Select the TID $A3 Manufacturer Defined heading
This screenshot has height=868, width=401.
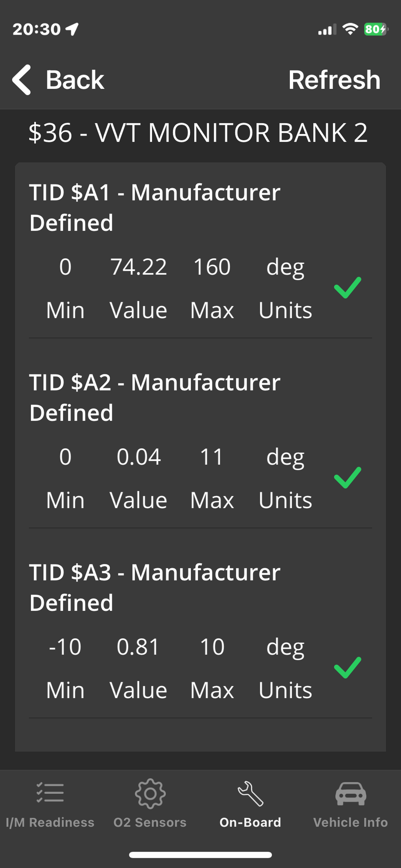[x=155, y=587]
